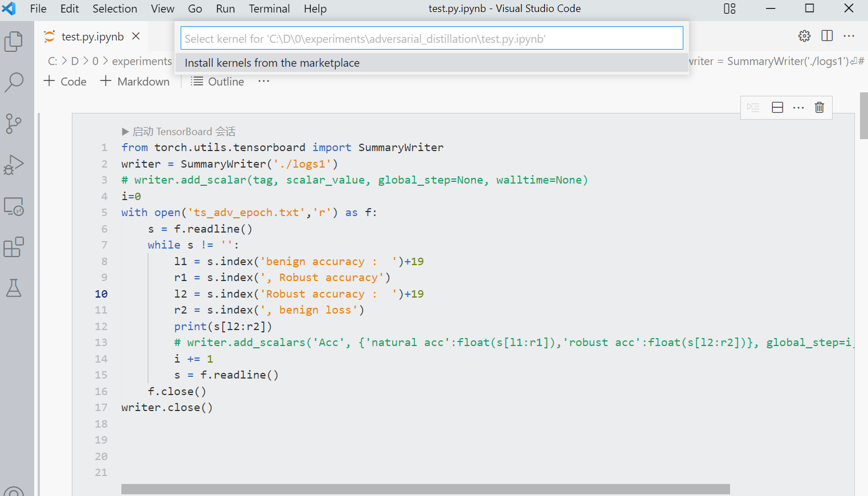Open the cell's more actions menu
868x496 pixels.
pos(798,107)
